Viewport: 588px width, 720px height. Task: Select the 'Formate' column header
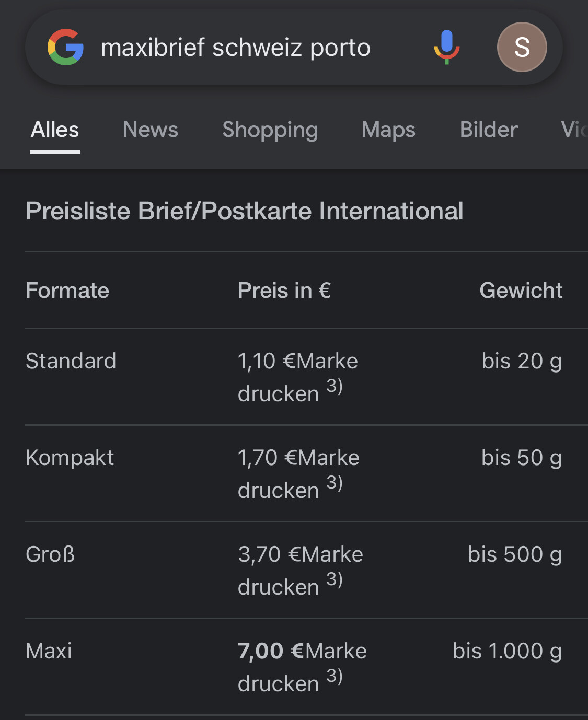click(67, 291)
